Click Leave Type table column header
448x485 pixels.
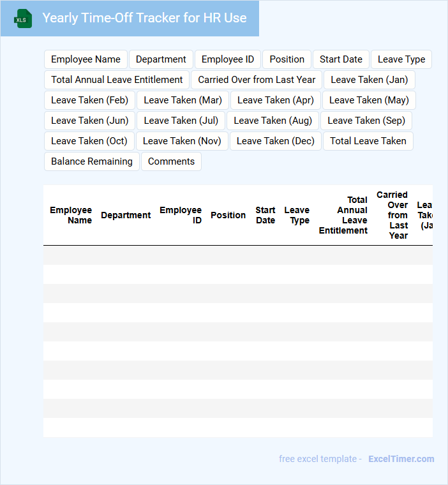[297, 215]
